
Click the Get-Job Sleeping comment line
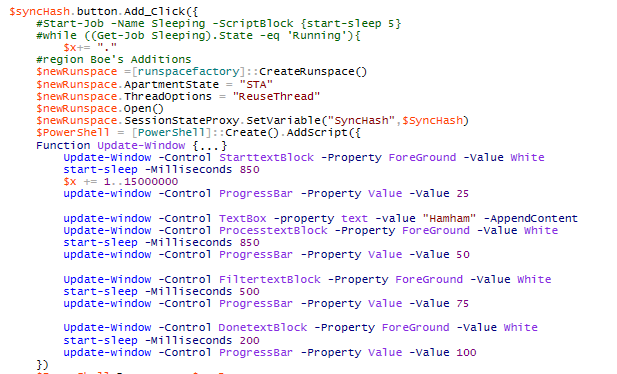pos(198,35)
